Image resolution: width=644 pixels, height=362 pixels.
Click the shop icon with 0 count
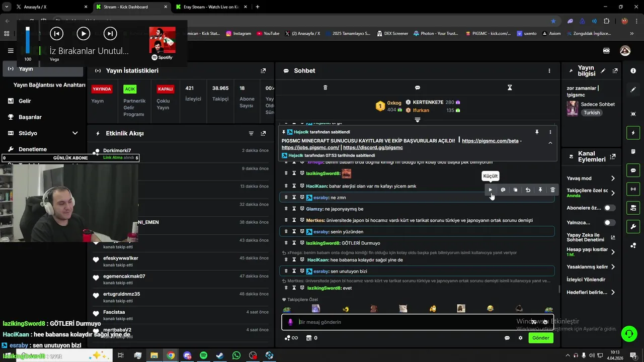point(311,338)
